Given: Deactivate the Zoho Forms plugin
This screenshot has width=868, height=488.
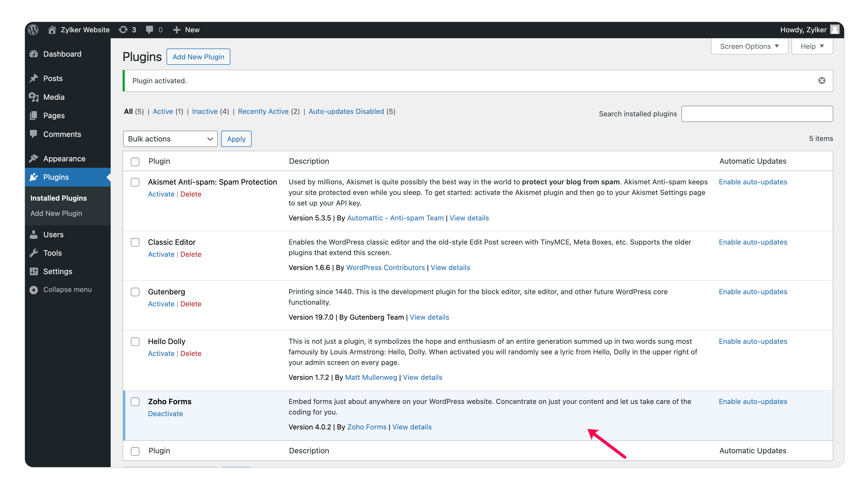Looking at the screenshot, I should 165,413.
